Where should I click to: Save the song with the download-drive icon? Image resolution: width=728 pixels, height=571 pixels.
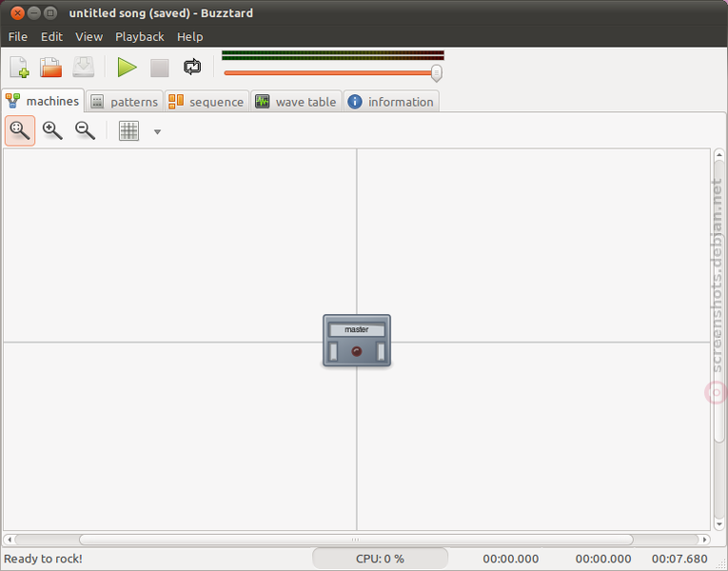tap(84, 68)
